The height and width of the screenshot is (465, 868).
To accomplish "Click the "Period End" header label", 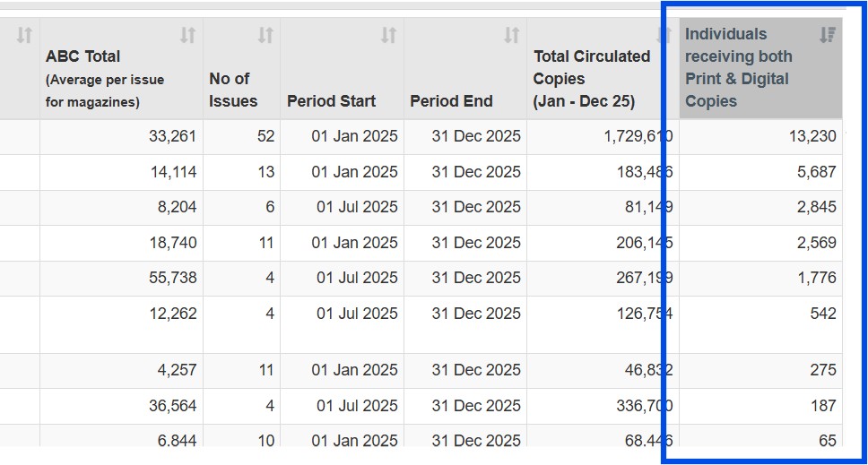I will click(451, 101).
